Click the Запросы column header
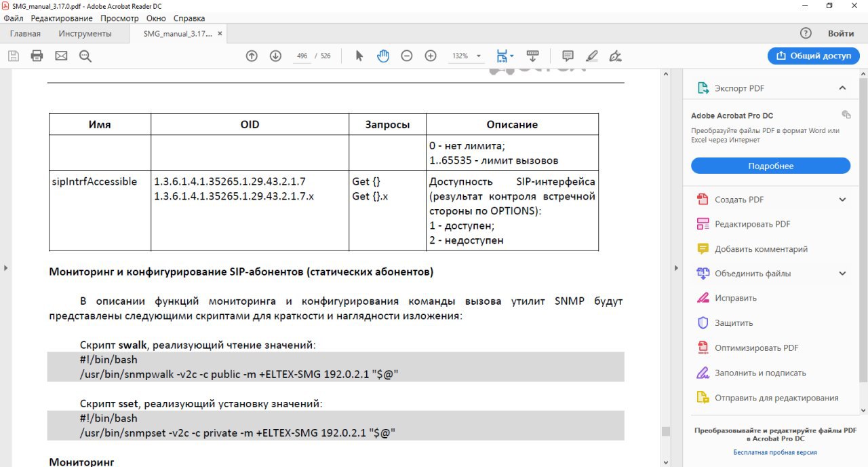Image resolution: width=868 pixels, height=467 pixels. pyautogui.click(x=387, y=124)
